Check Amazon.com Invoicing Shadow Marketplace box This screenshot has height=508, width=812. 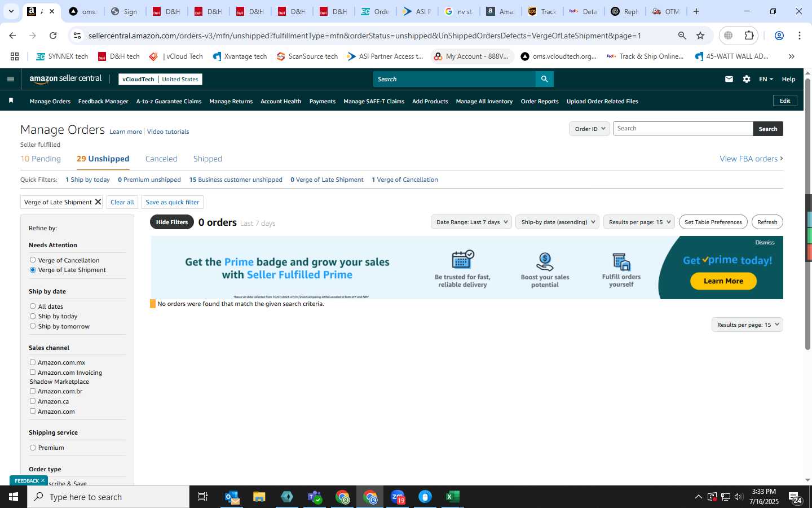click(x=33, y=372)
